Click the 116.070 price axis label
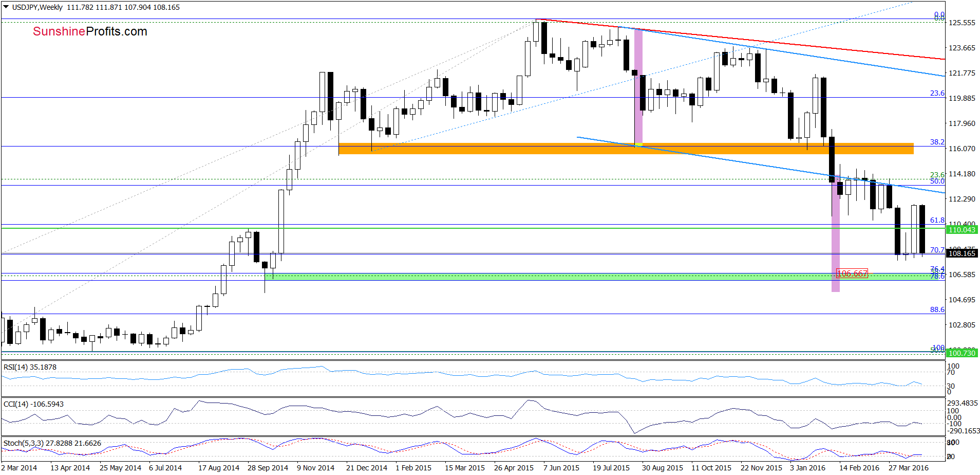 coord(962,149)
